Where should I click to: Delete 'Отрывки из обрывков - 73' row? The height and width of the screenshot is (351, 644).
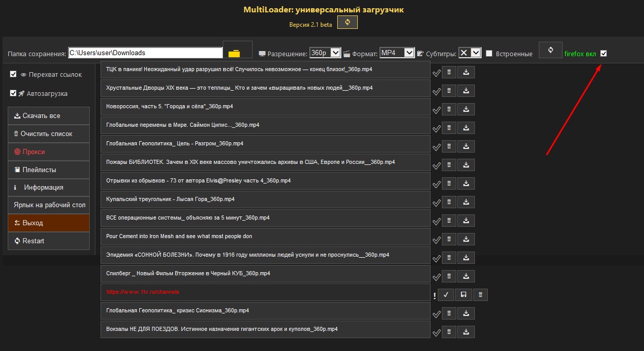point(449,183)
